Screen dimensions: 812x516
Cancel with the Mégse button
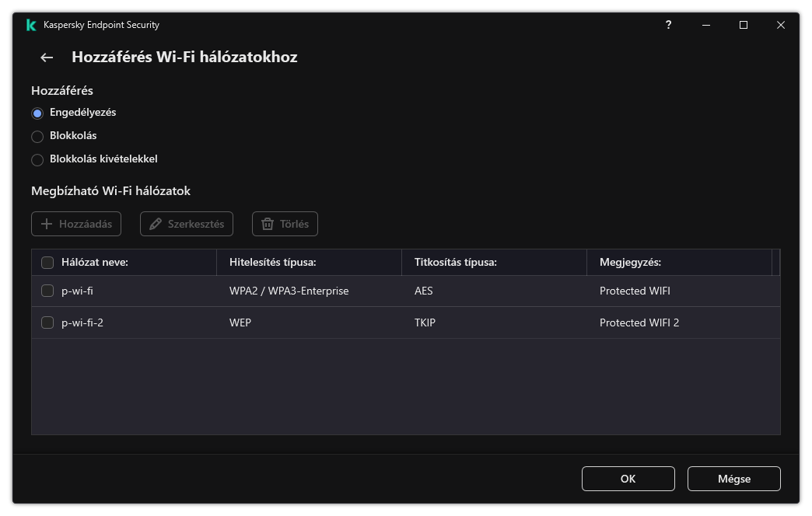pos(733,479)
